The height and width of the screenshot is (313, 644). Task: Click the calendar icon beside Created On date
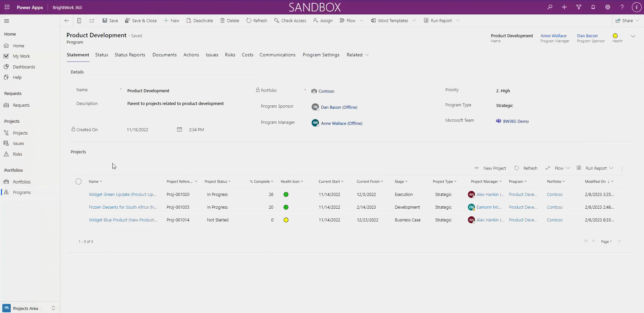click(179, 129)
